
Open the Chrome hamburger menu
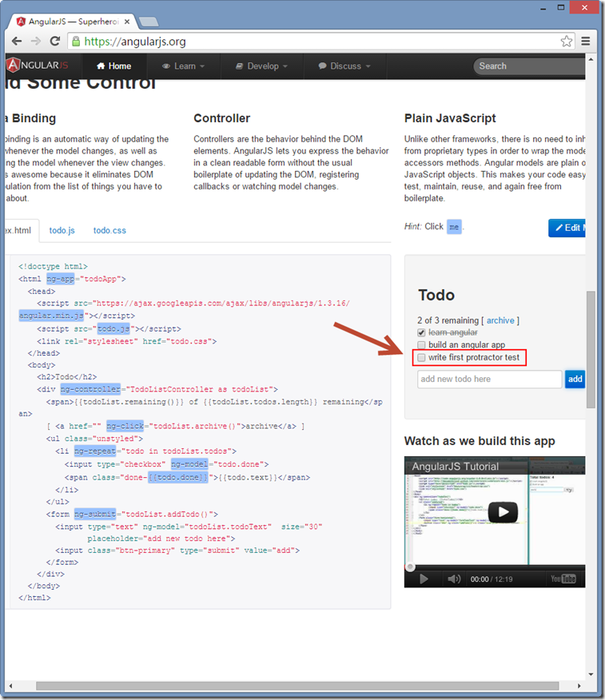pyautogui.click(x=586, y=42)
